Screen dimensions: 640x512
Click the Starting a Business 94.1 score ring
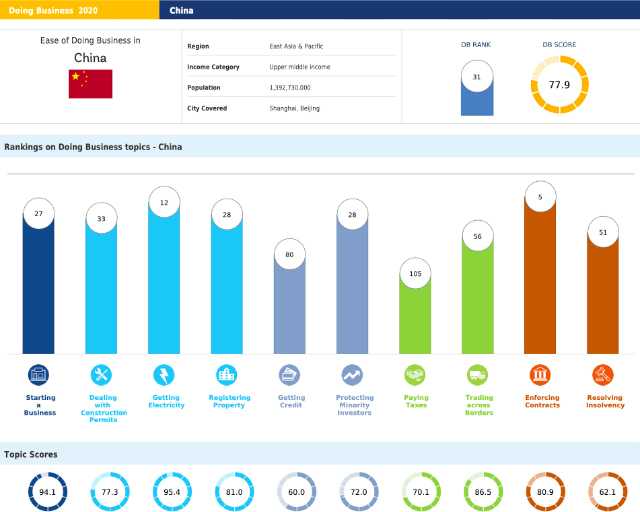point(46,492)
